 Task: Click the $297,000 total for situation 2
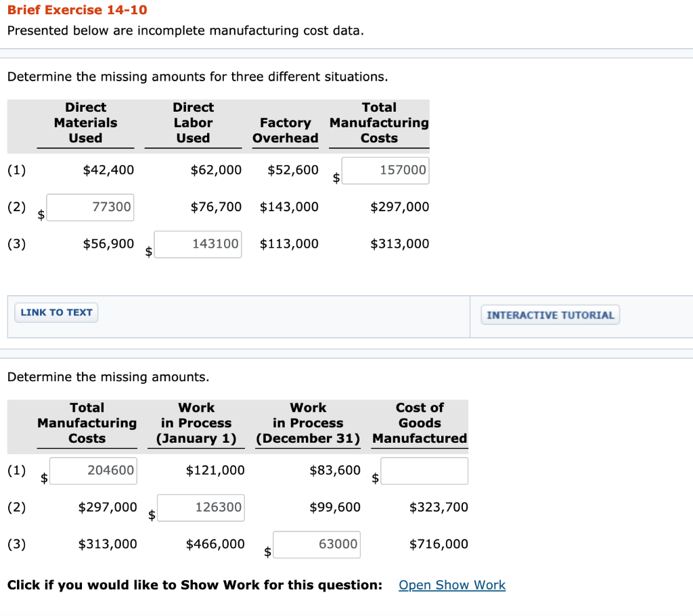pos(399,207)
